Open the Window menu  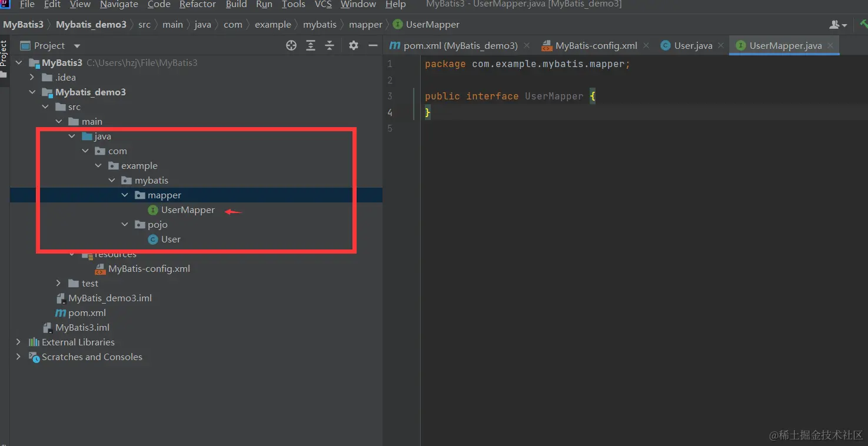click(358, 4)
